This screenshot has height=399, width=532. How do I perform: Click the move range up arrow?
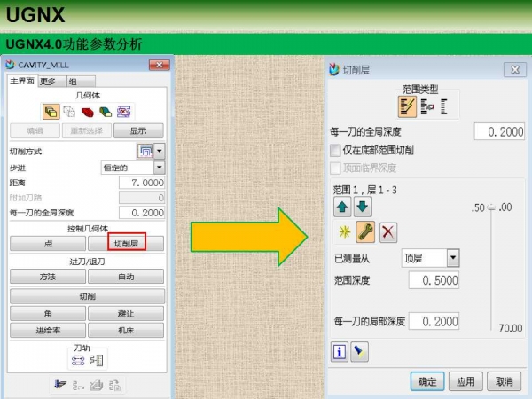[x=342, y=207]
